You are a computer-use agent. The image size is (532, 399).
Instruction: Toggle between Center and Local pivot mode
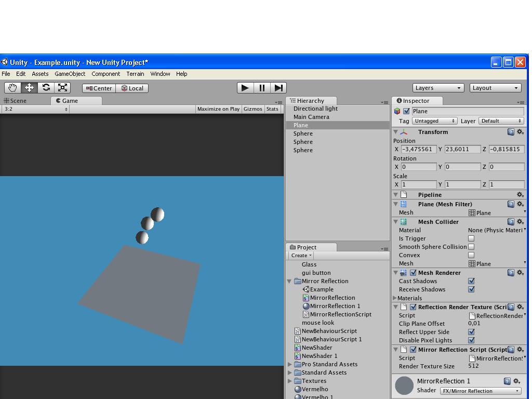click(x=99, y=88)
